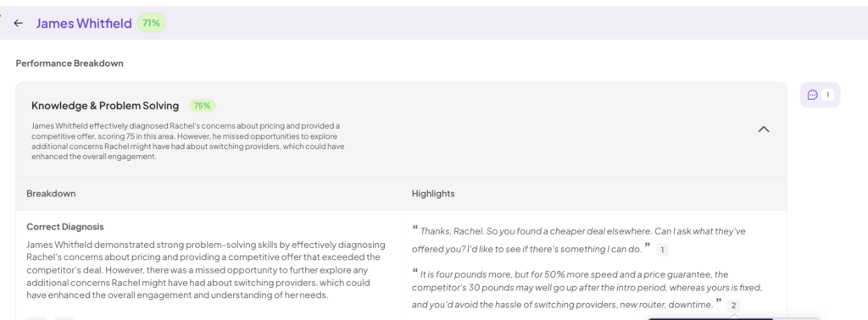Collapse the Knowledge & Problem Solving section
This screenshot has width=868, height=320.
764,130
